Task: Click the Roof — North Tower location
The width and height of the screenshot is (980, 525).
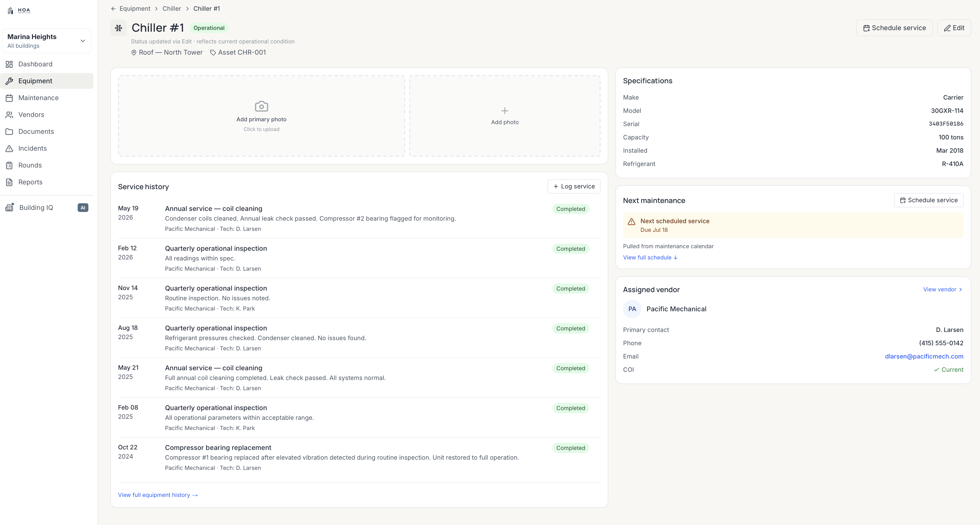Action: pos(171,52)
